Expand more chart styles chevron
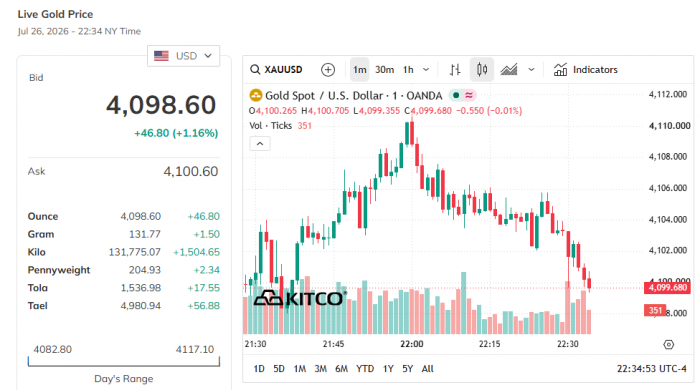The width and height of the screenshot is (700, 390). 531,70
